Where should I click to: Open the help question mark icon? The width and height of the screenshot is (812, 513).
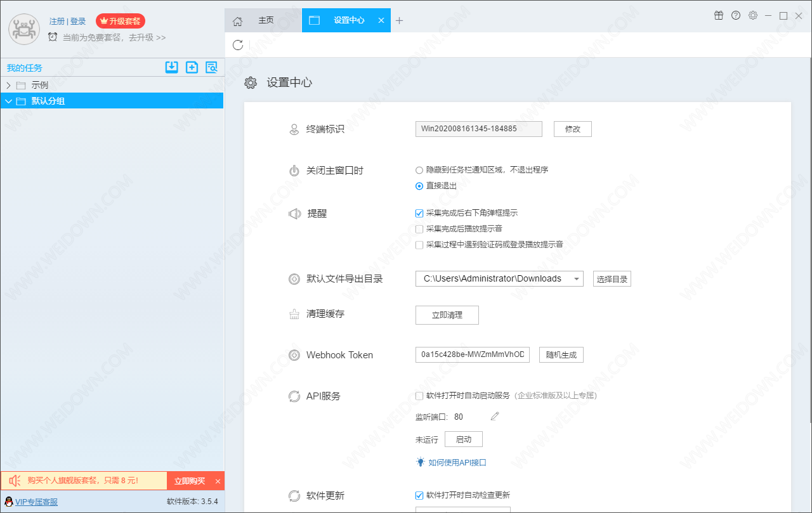point(736,15)
